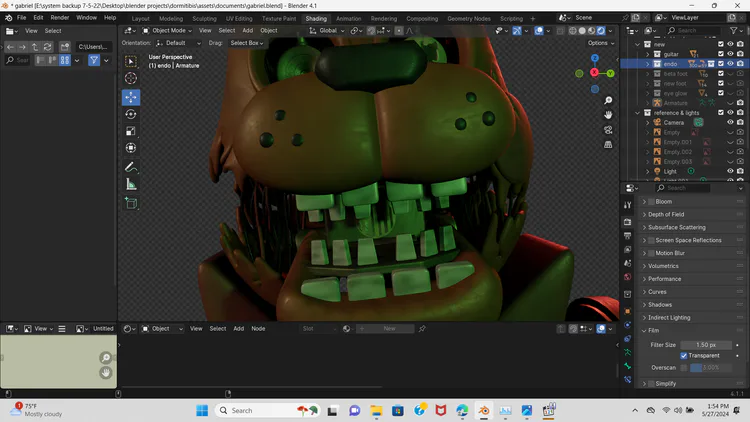Open the Object Mode dropdown
Viewport: 750px width, 422px height.
point(167,31)
